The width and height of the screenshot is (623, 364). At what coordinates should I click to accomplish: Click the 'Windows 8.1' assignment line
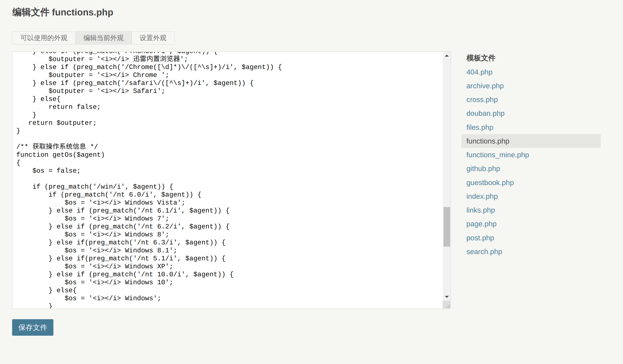121,250
